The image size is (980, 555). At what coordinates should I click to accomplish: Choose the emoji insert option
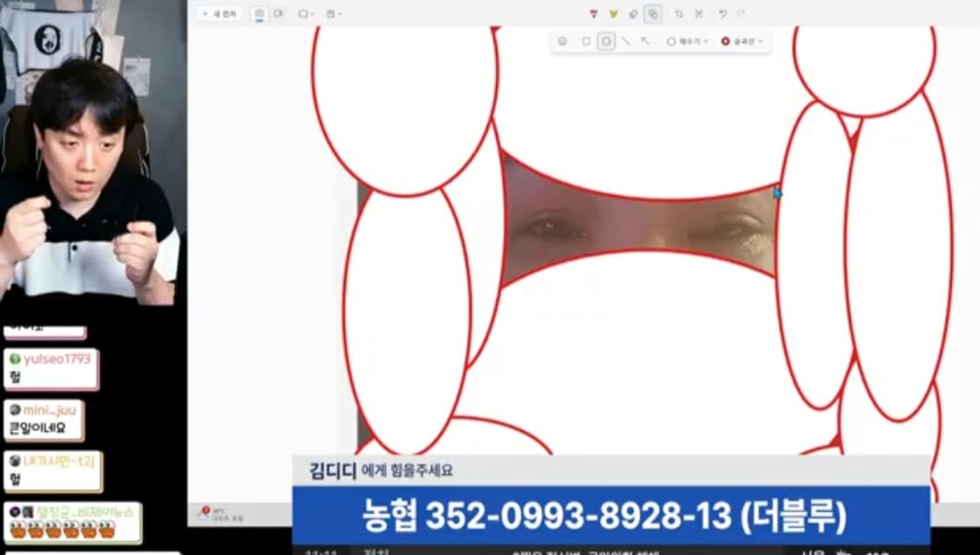[562, 41]
